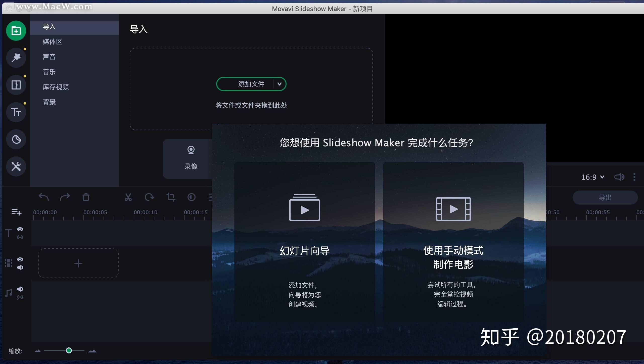This screenshot has width=644, height=364.
Task: Select the video track filmstrip icon
Action: point(9,263)
